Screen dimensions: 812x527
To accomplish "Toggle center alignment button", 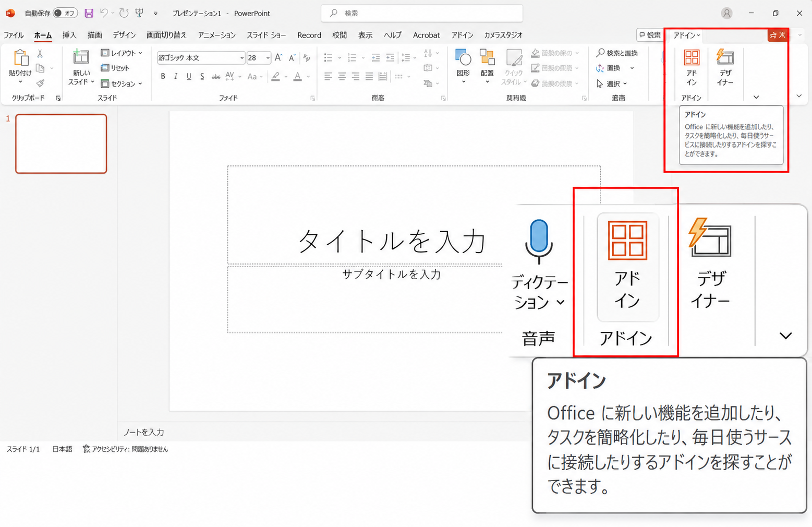I will pyautogui.click(x=342, y=77).
